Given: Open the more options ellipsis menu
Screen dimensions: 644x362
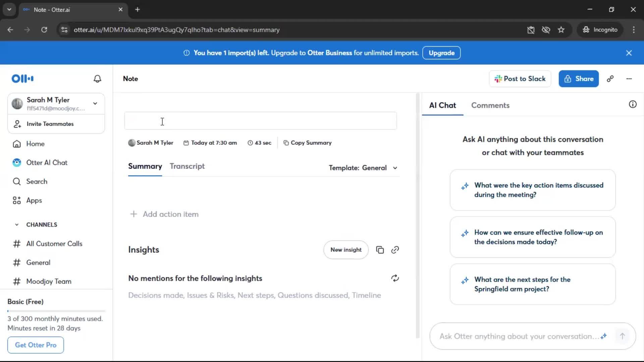Looking at the screenshot, I should 629,79.
